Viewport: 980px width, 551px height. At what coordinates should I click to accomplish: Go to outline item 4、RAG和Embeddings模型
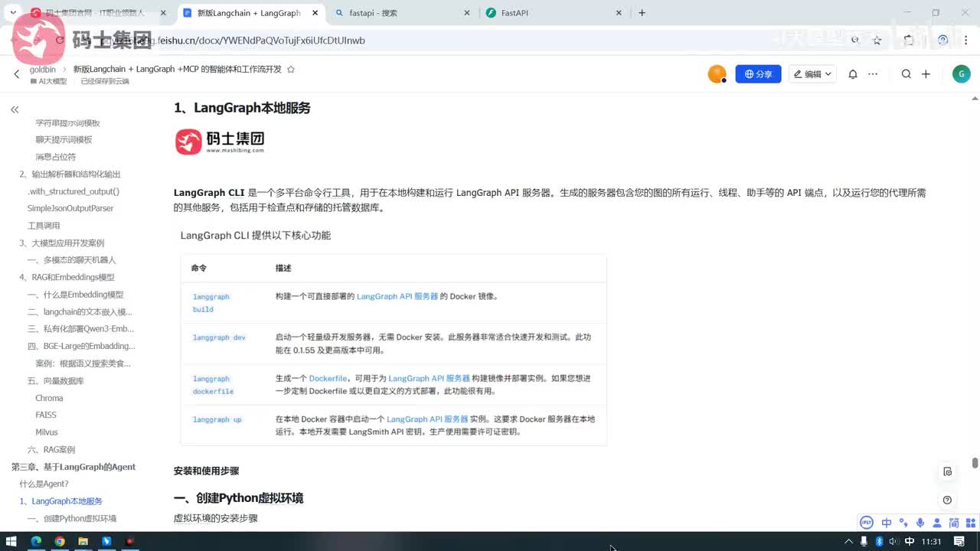(x=67, y=277)
